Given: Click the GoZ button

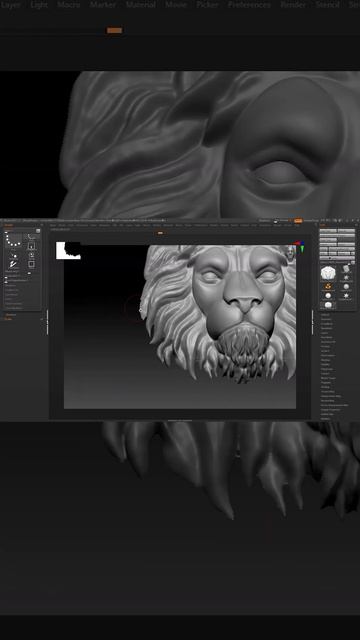Looking at the screenshot, I should tap(324, 253).
